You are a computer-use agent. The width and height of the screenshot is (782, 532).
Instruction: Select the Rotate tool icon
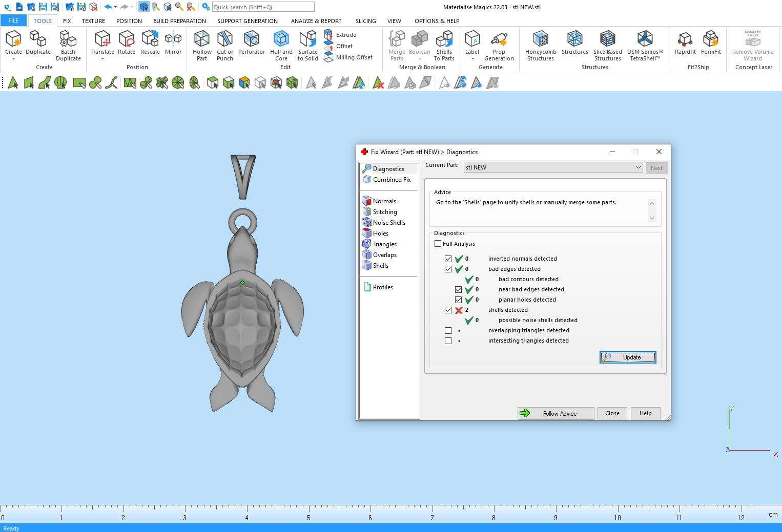pyautogui.click(x=127, y=40)
